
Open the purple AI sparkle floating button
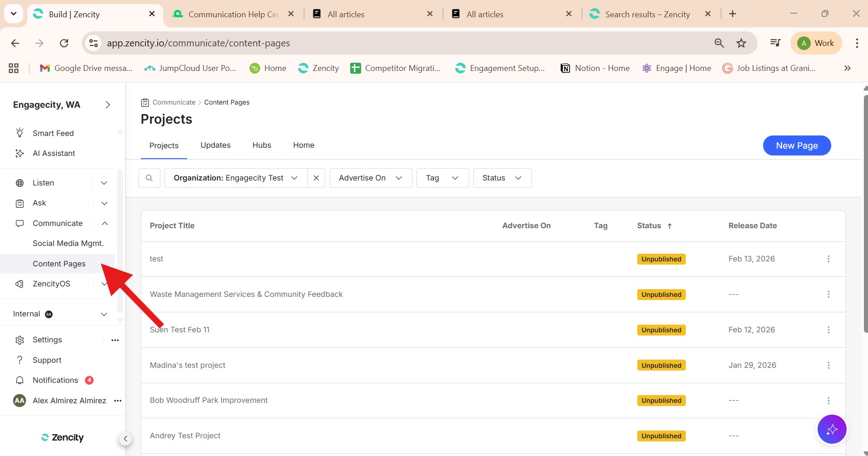click(x=832, y=429)
